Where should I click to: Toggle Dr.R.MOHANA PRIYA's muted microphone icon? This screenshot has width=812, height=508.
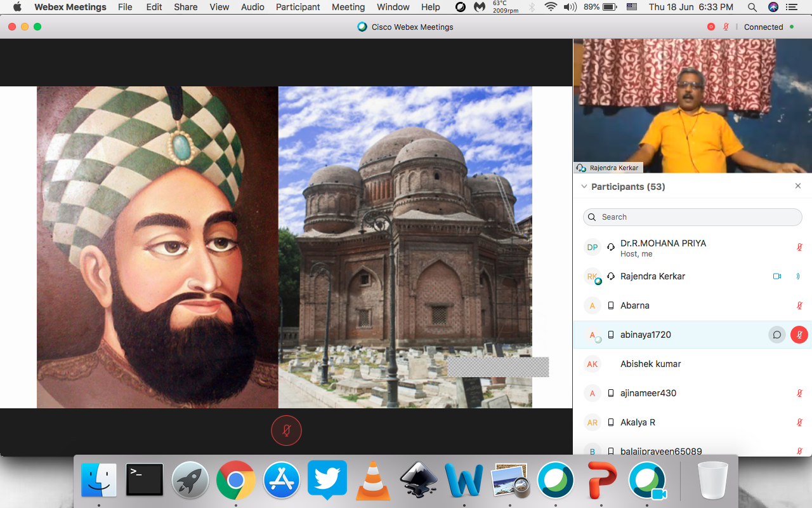coord(799,248)
